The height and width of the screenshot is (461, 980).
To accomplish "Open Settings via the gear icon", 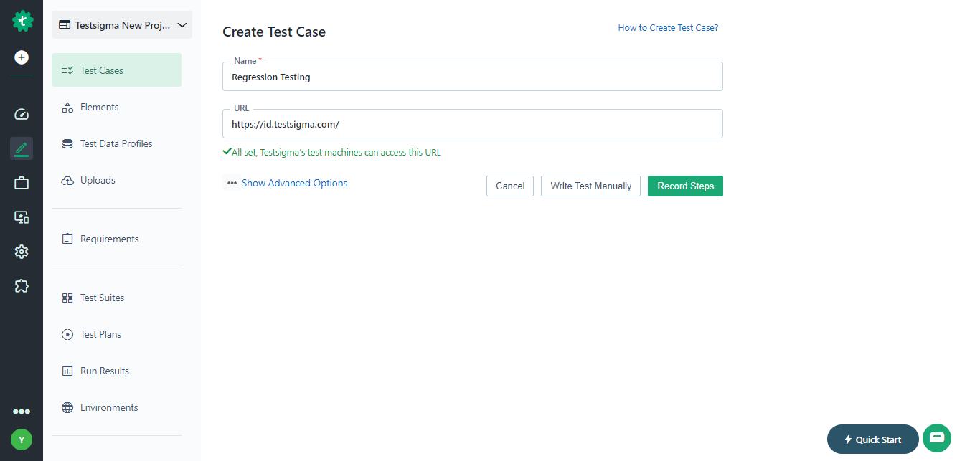I will click(21, 252).
